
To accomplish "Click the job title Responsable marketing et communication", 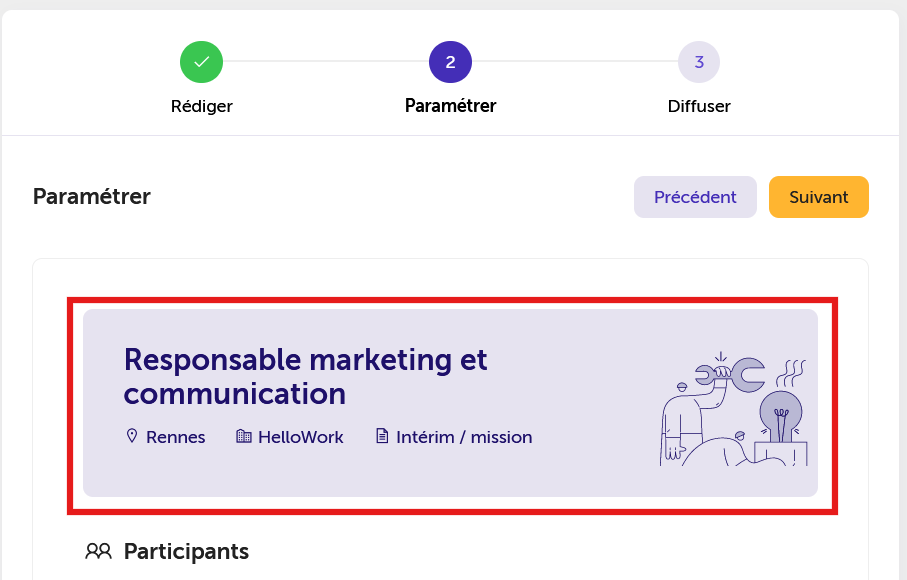I will click(x=305, y=376).
